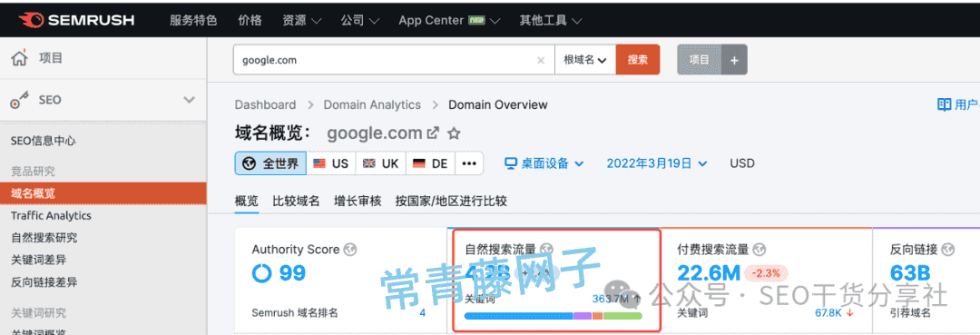Image resolution: width=980 pixels, height=335 pixels.
Task: Open the 用户 manual book icon
Action: [x=945, y=105]
